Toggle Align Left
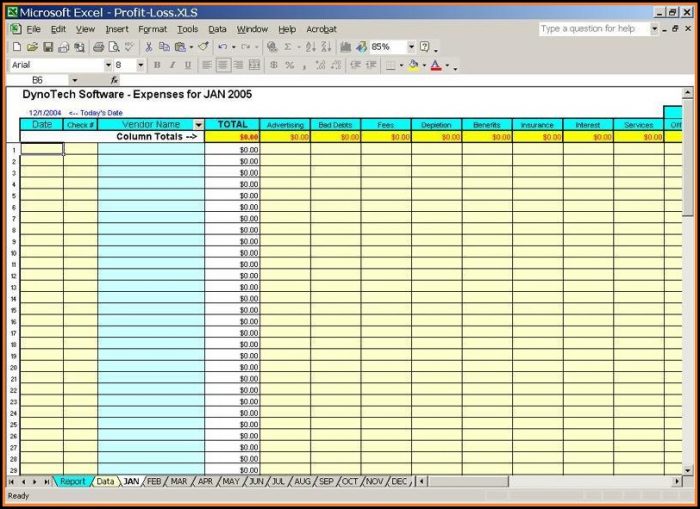700x509 pixels. point(207,65)
